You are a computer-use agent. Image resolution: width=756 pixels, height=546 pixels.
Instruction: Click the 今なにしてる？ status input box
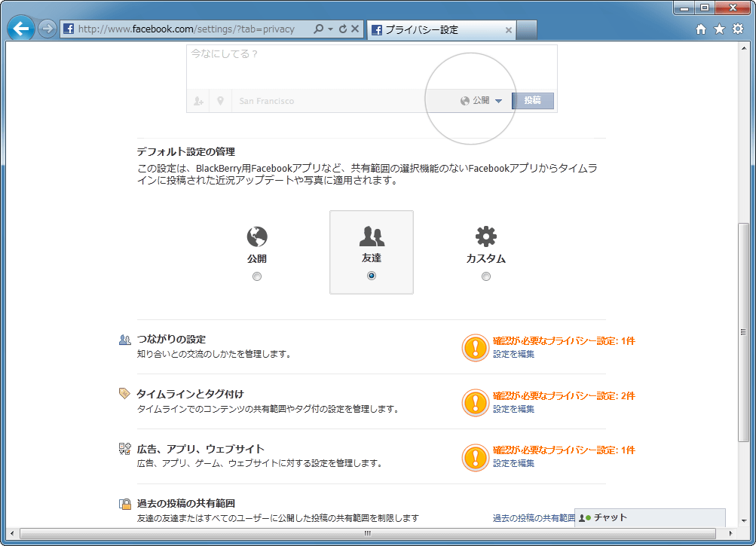(372, 67)
